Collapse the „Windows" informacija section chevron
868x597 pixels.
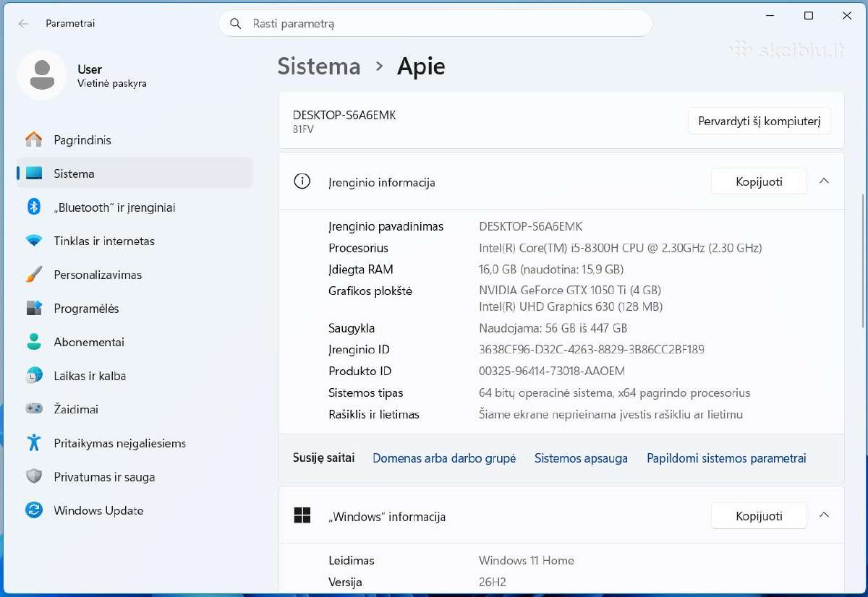point(824,515)
